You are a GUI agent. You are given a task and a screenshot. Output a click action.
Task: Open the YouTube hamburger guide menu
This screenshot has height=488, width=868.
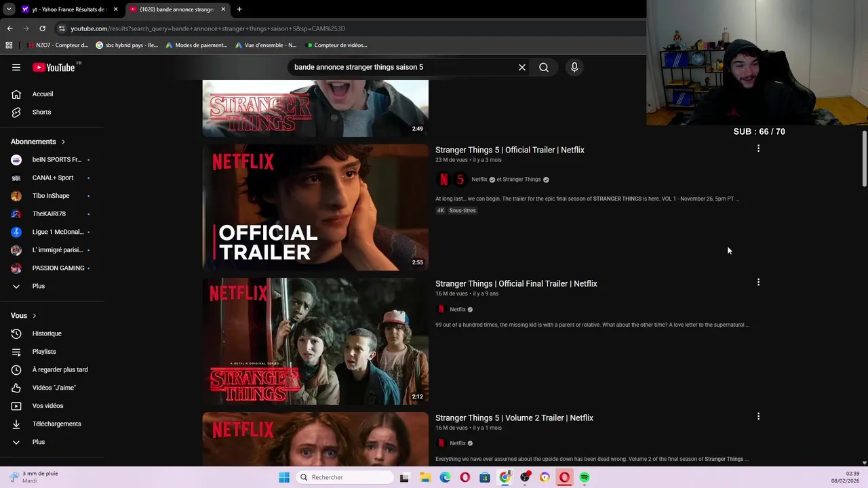point(16,67)
